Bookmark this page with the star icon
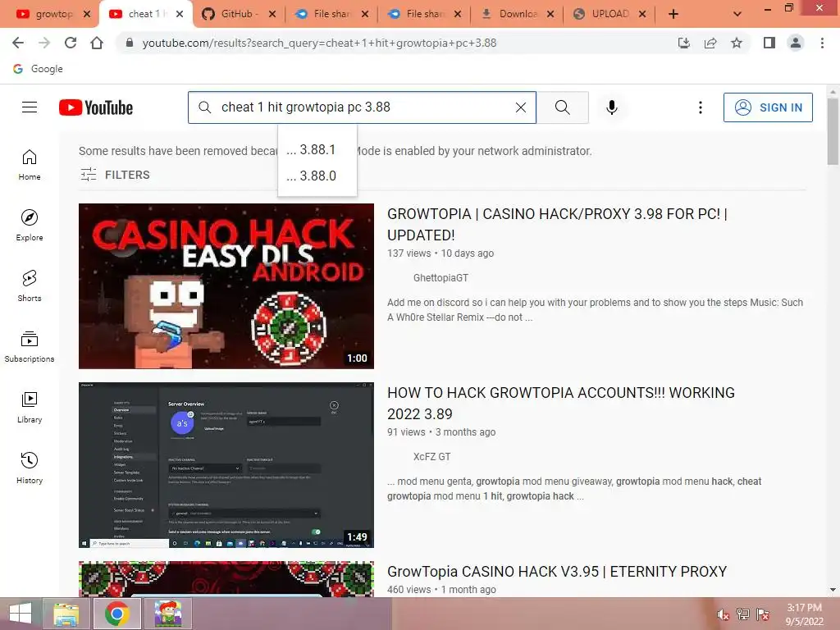 click(737, 43)
